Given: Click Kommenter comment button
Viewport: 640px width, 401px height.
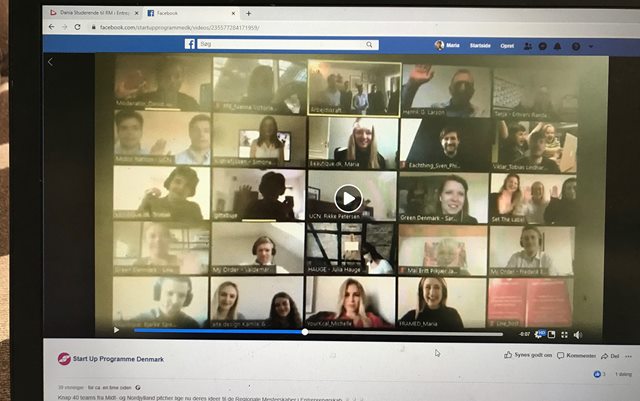Looking at the screenshot, I should (576, 356).
